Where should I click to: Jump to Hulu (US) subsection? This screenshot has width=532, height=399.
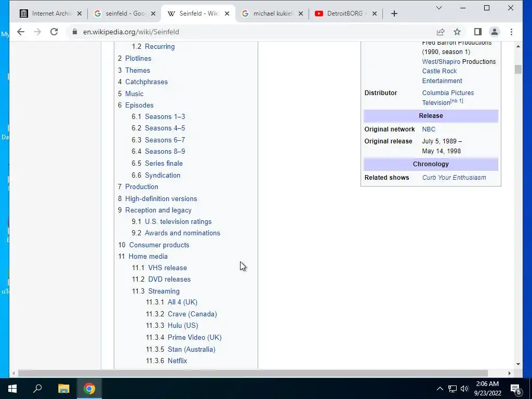pos(183,325)
